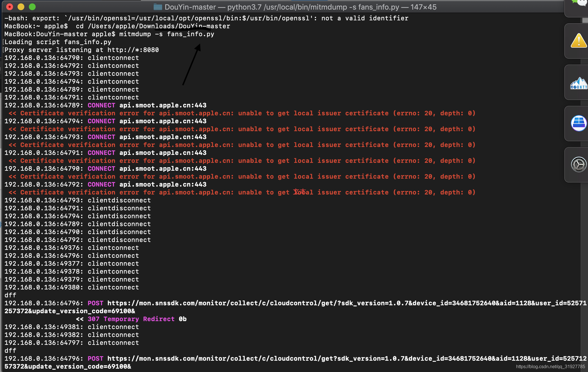
Task: Click '192.168.0.136:64794: clientdisconnect' line
Action: pyautogui.click(x=78, y=216)
